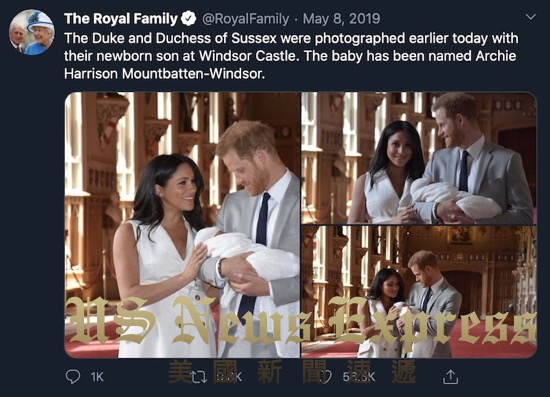Open the large left photo of couple
550x397 pixels.
(x=182, y=225)
